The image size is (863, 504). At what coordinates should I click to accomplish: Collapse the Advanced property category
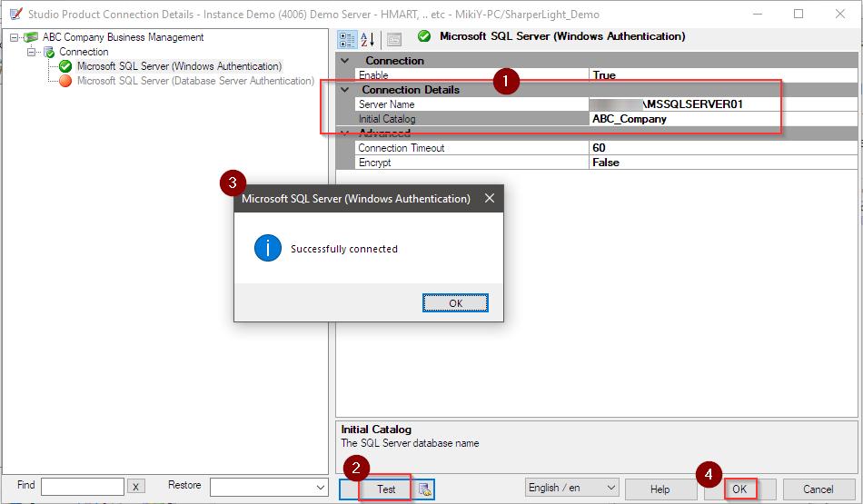(x=345, y=133)
